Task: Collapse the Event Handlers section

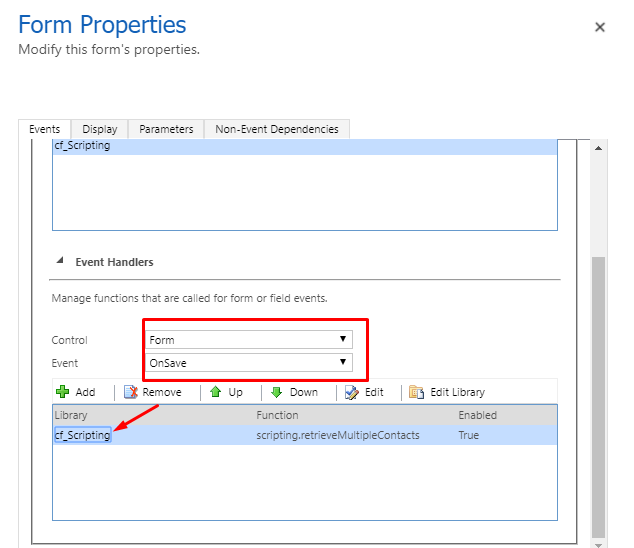Action: 58,262
